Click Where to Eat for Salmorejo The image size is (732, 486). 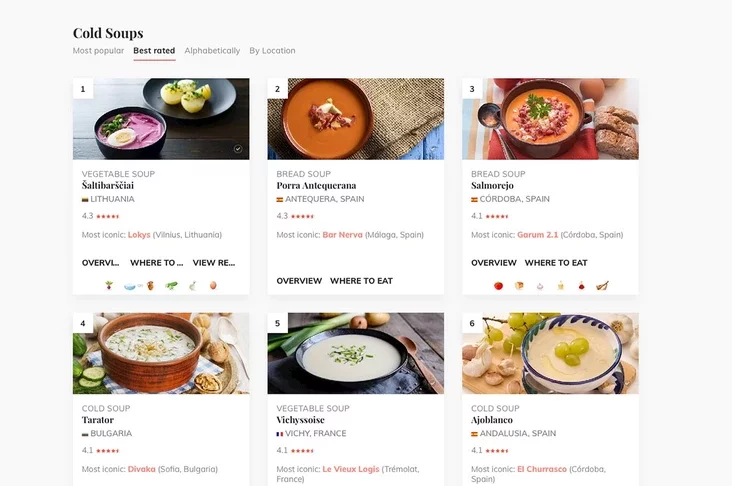(556, 263)
